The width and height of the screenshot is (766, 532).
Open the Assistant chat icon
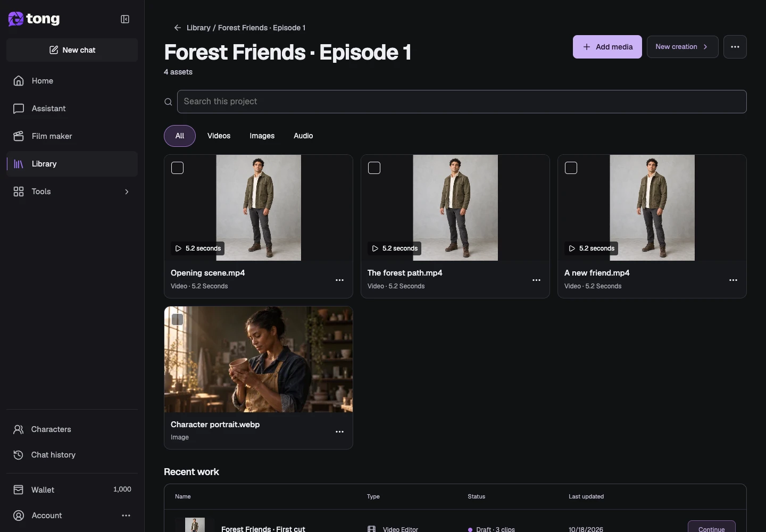point(19,109)
